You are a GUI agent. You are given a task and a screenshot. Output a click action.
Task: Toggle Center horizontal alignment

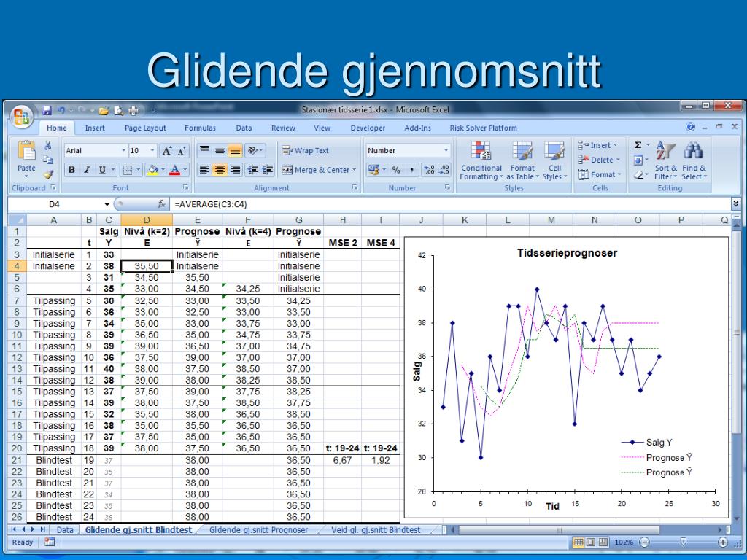[x=220, y=170]
